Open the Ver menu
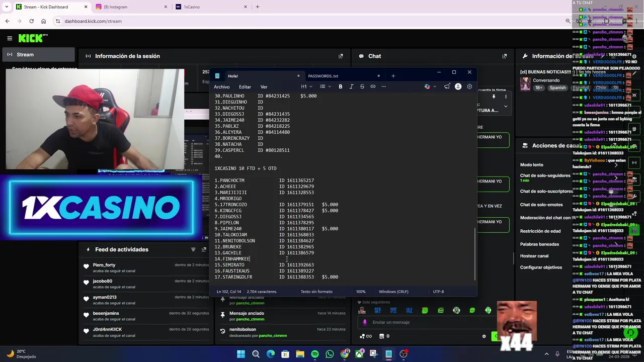Viewport: 644px width, 362px height. click(x=264, y=87)
